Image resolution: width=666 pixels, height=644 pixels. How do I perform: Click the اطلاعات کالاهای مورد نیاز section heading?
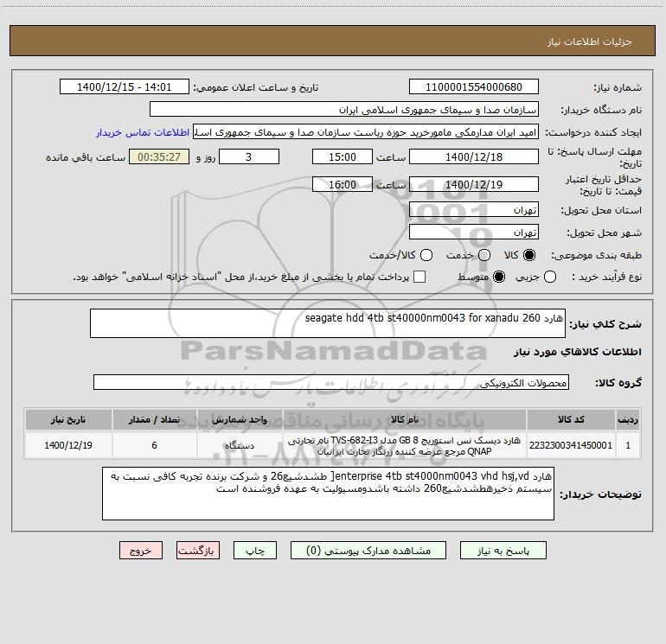[578, 352]
